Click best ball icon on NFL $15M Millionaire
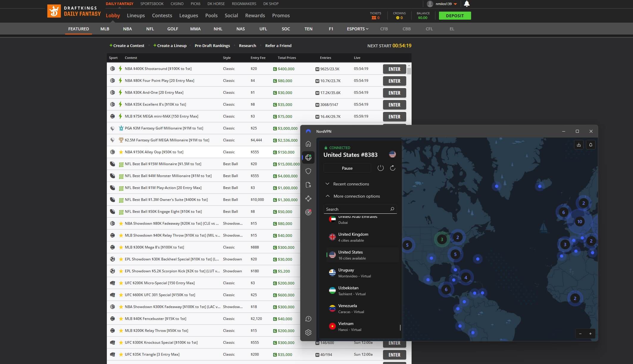 [x=121, y=164]
